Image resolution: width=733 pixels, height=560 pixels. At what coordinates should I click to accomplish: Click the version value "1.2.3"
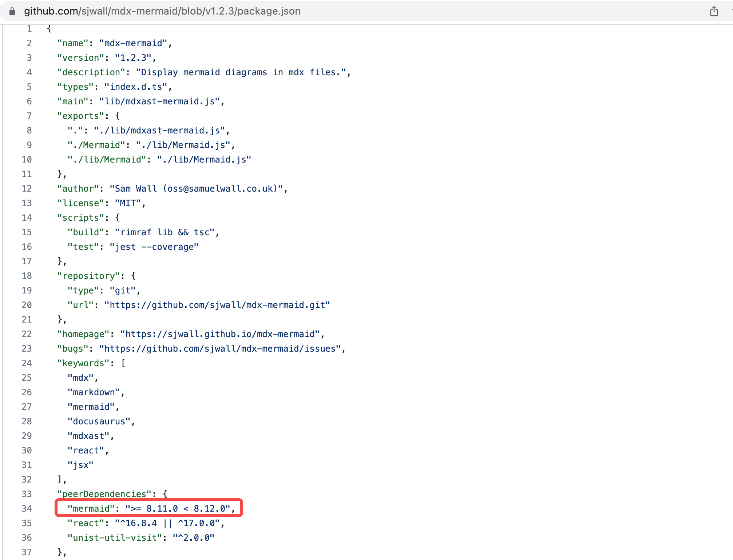click(x=134, y=57)
